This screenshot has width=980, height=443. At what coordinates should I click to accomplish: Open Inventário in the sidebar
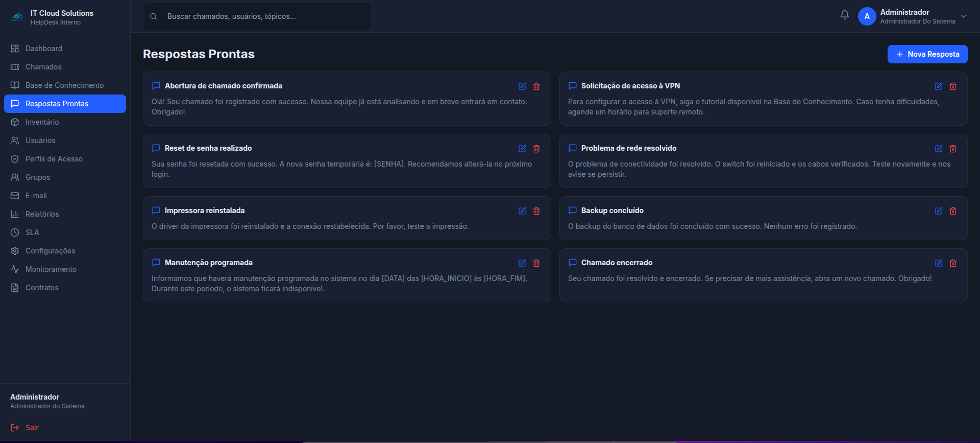click(65, 122)
